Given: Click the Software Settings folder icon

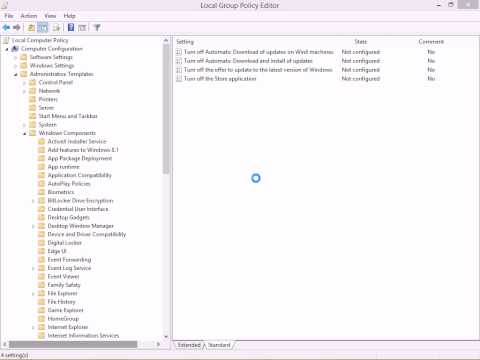Looking at the screenshot, I should coord(24,57).
